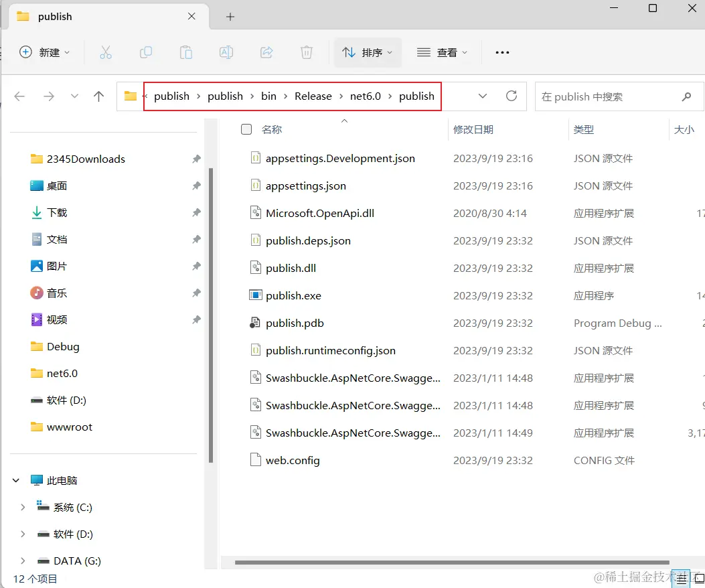Sort by the 名称 column header
Image resolution: width=705 pixels, height=588 pixels.
(272, 129)
